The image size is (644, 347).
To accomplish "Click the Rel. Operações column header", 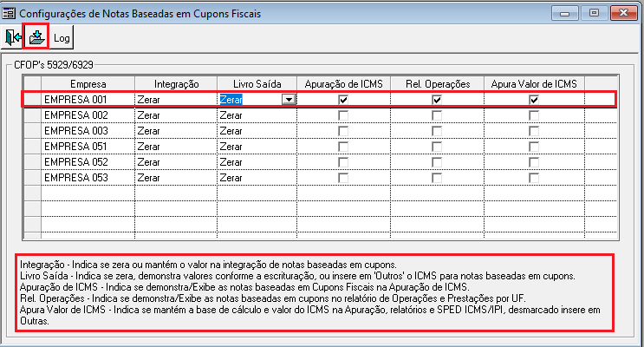I will pos(438,84).
